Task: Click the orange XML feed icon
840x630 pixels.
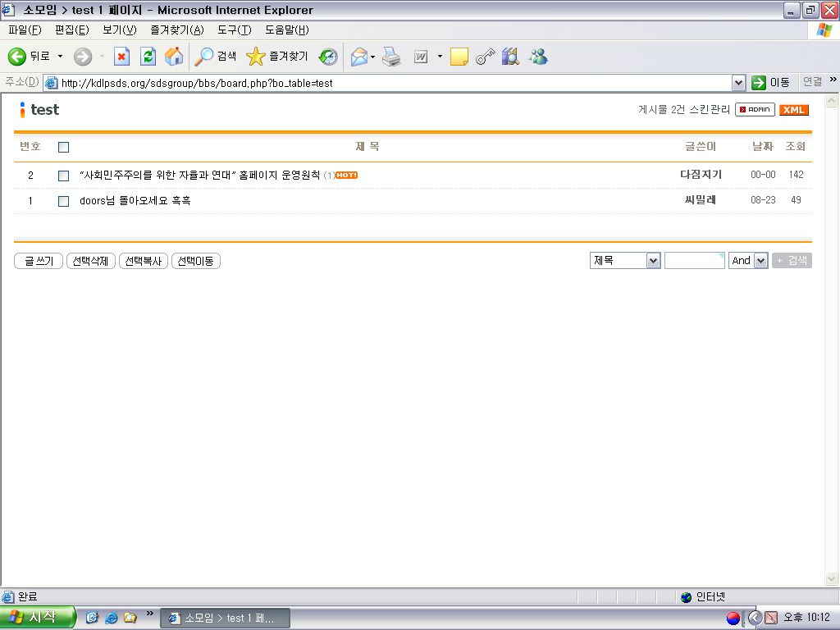Action: tap(793, 110)
